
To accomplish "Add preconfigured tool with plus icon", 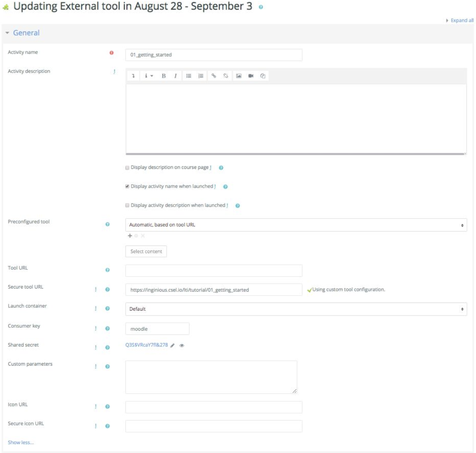I will pos(130,236).
